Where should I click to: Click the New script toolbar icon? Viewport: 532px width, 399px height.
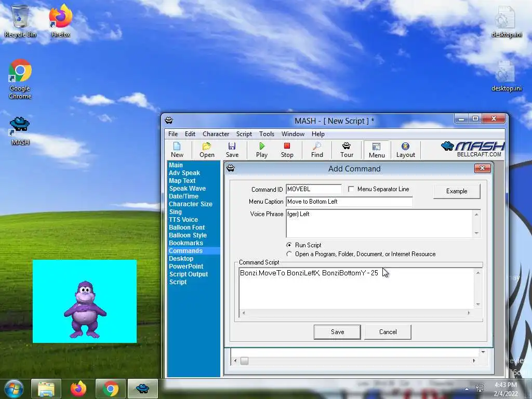tap(177, 150)
